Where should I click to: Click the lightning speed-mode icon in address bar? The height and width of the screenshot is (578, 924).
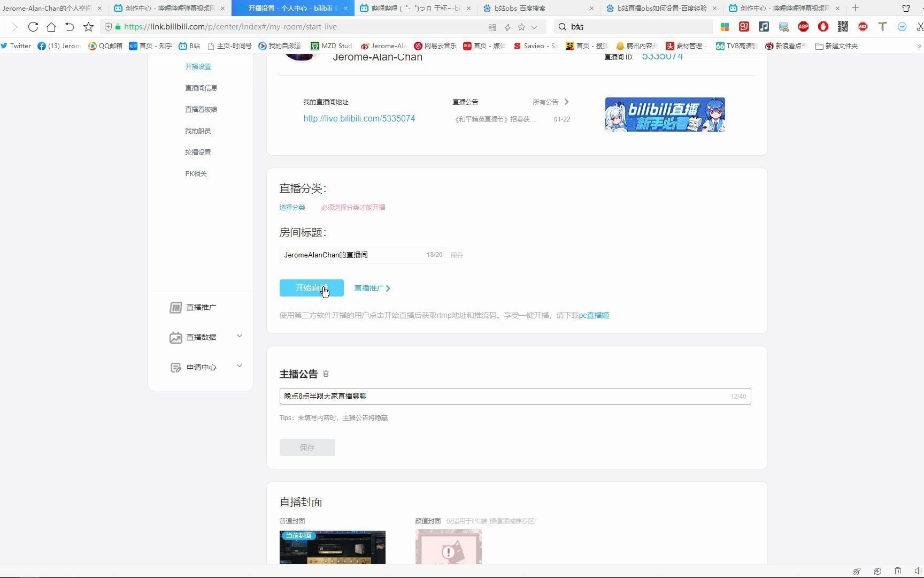[x=507, y=27]
